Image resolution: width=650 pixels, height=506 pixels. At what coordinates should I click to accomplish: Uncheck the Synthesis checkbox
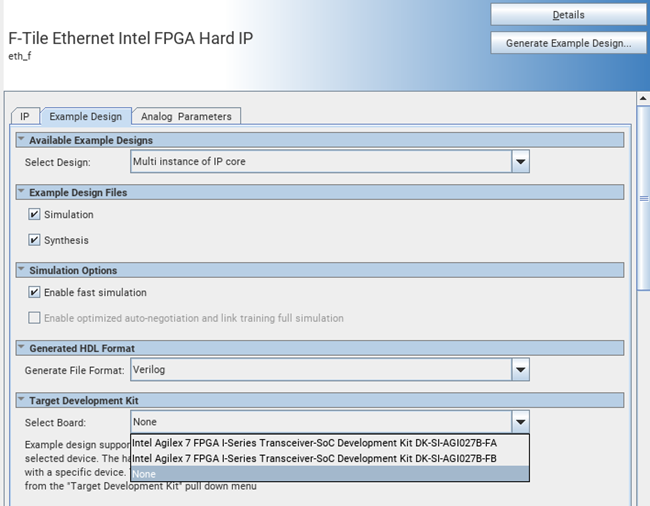click(x=35, y=240)
